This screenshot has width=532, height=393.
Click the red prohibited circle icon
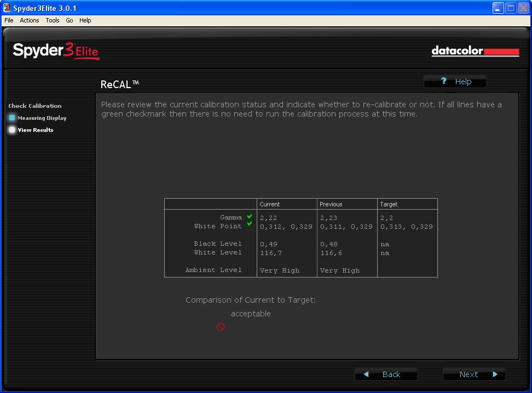[221, 327]
